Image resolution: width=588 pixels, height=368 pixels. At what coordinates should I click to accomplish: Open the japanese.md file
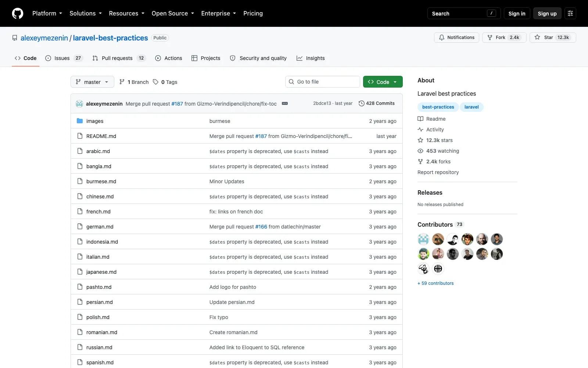pyautogui.click(x=101, y=272)
